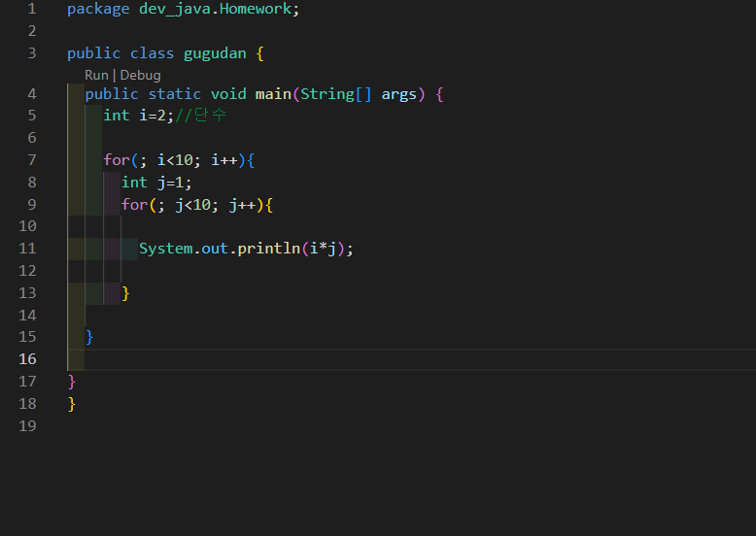Screen dimensions: 756x536
Task: Click line number 16 in the gutter
Action: coord(27,358)
